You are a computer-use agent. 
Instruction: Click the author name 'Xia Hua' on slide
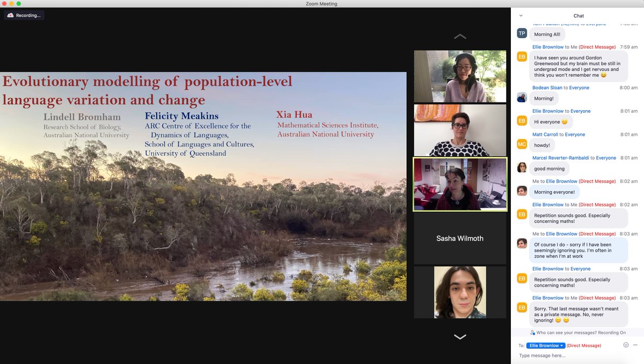[x=294, y=114]
